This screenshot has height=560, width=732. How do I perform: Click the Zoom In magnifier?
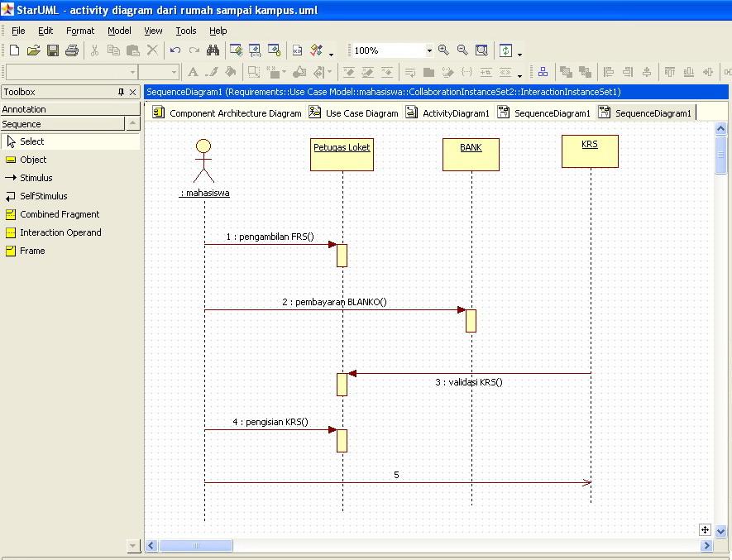tap(443, 50)
